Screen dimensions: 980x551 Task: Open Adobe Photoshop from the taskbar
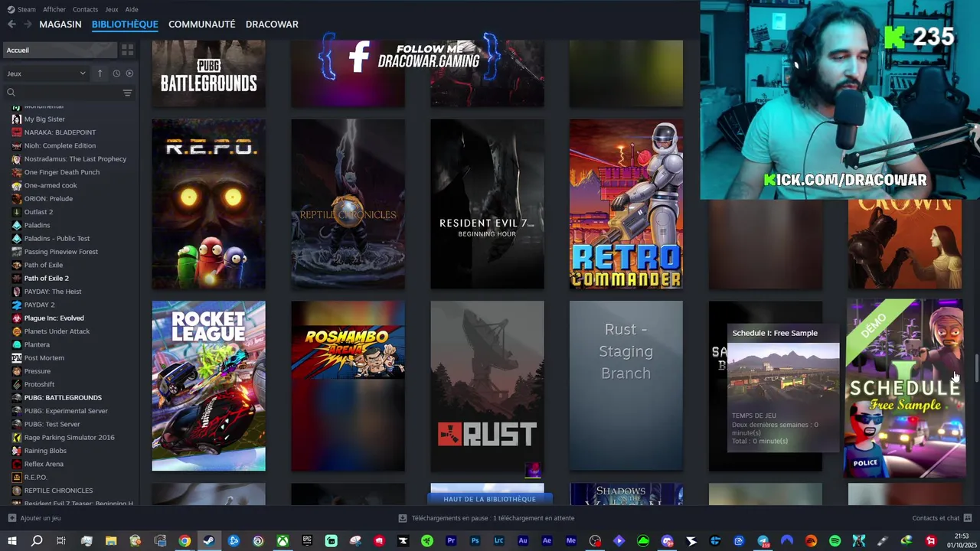475,541
